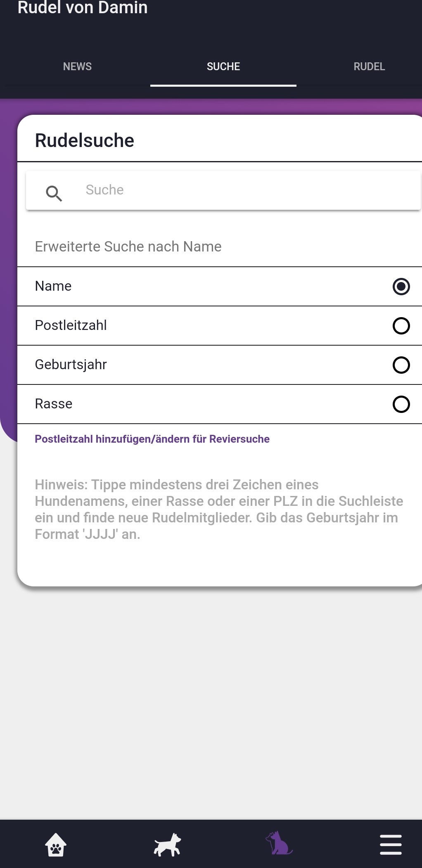Tap the Rudel von Damin title
Image resolution: width=422 pixels, height=868 pixels.
click(x=83, y=7)
